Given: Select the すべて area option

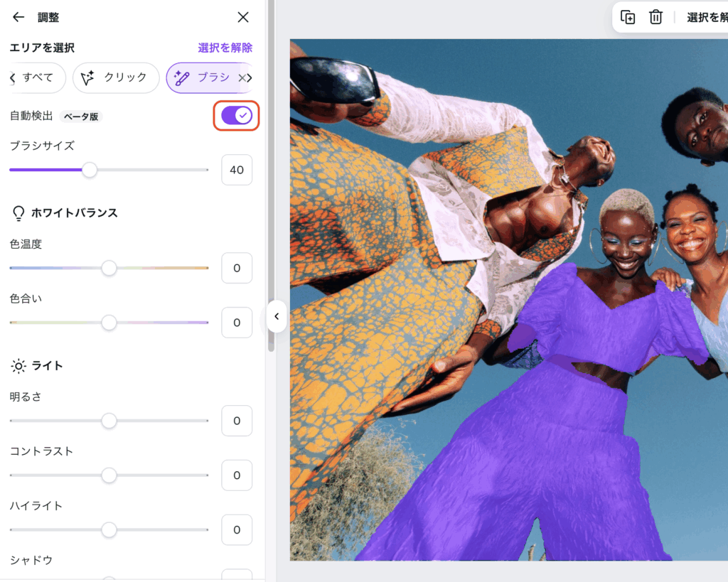Looking at the screenshot, I should point(38,78).
